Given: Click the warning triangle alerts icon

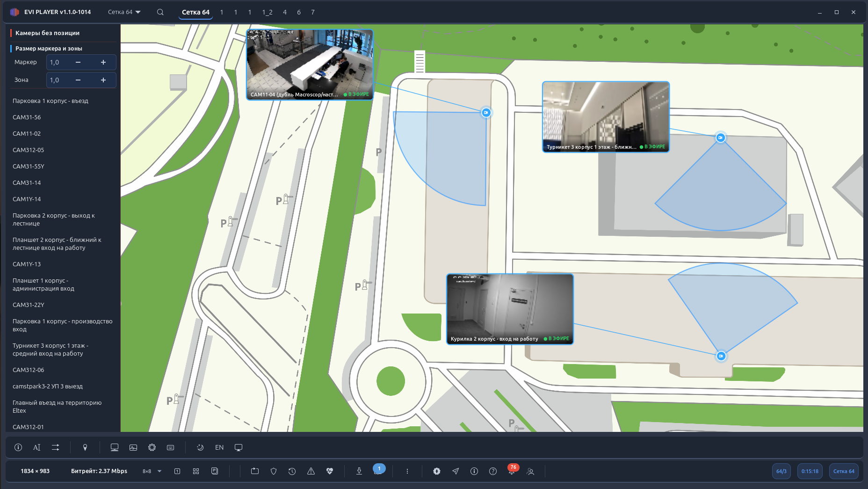Looking at the screenshot, I should coord(311,471).
